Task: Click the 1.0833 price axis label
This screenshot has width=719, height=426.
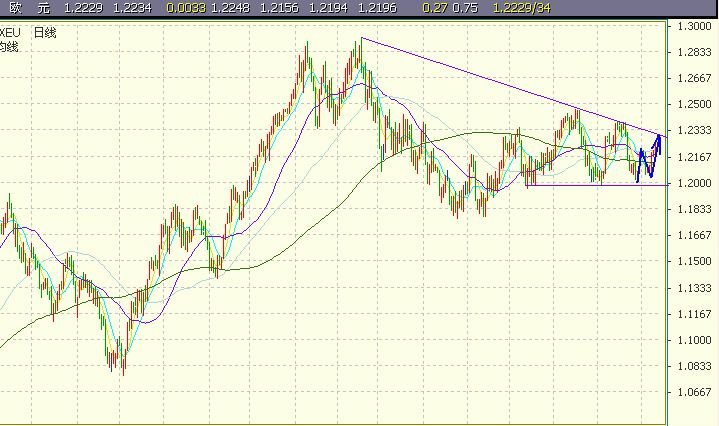Action: coord(694,366)
